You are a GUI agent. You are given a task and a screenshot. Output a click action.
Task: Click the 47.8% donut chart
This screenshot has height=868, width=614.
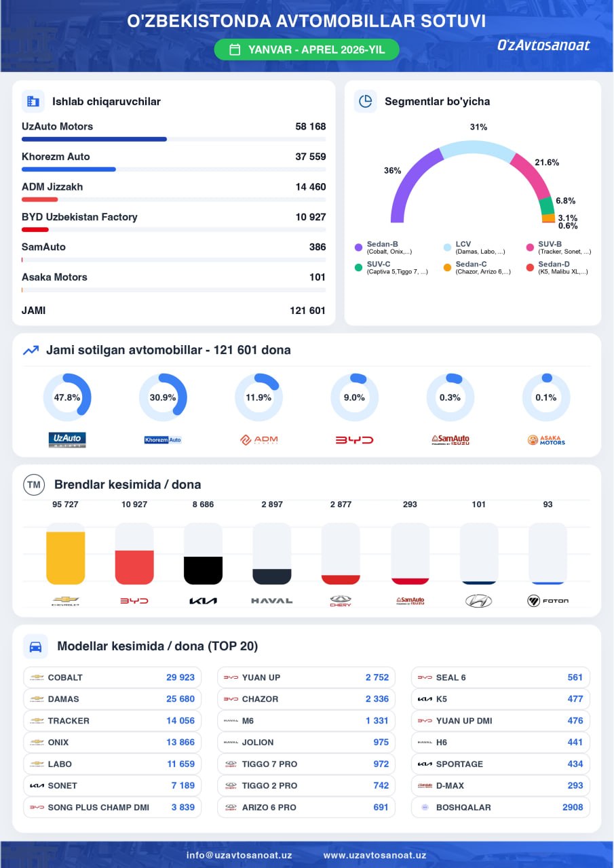67,397
